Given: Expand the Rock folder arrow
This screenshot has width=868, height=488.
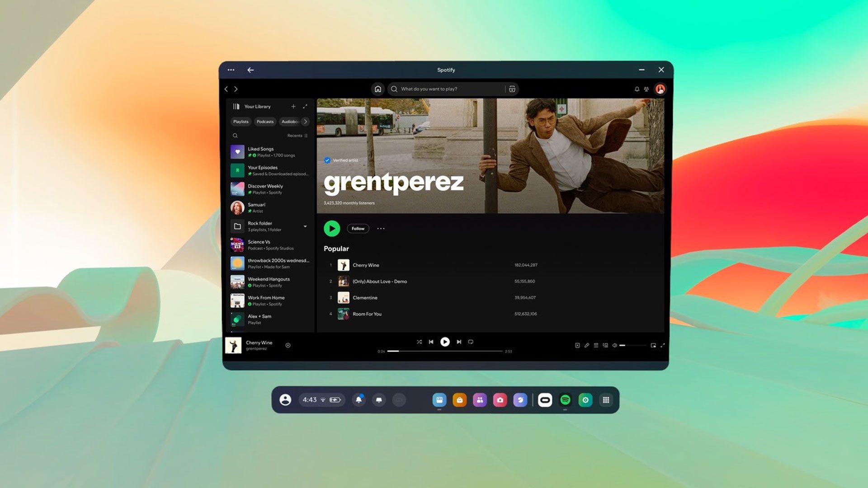Looking at the screenshot, I should [305, 226].
